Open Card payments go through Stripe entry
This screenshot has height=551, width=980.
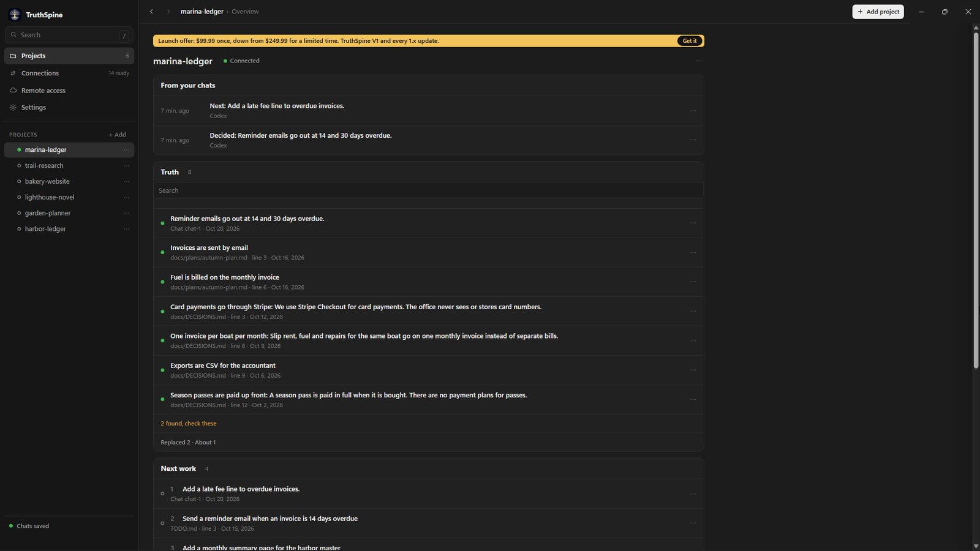tap(429, 312)
